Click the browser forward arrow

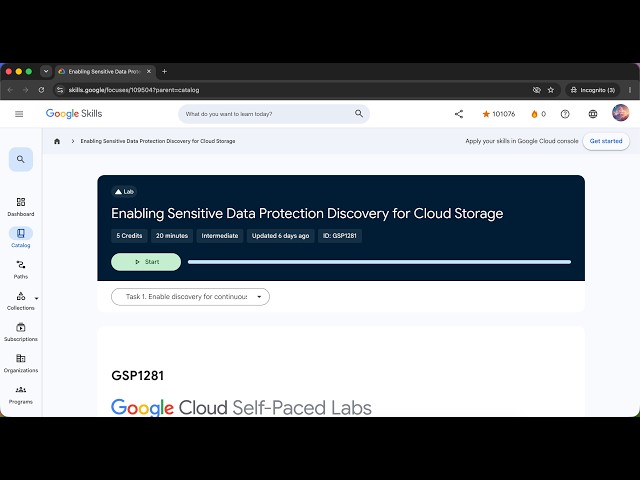click(x=25, y=90)
